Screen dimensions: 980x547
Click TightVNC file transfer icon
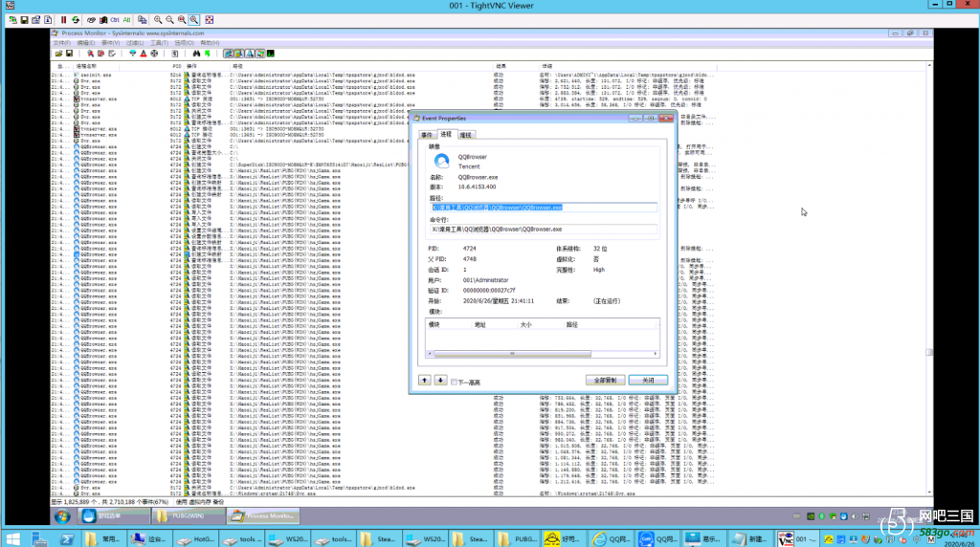[142, 20]
